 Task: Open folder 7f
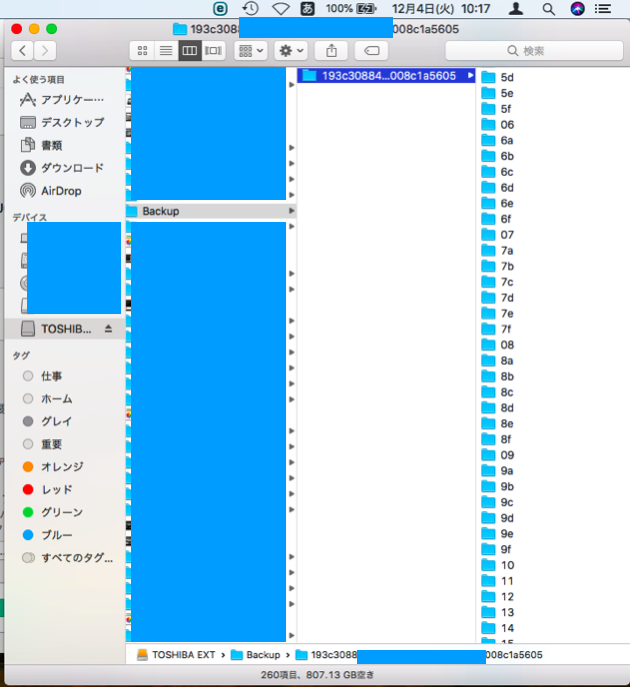point(496,329)
